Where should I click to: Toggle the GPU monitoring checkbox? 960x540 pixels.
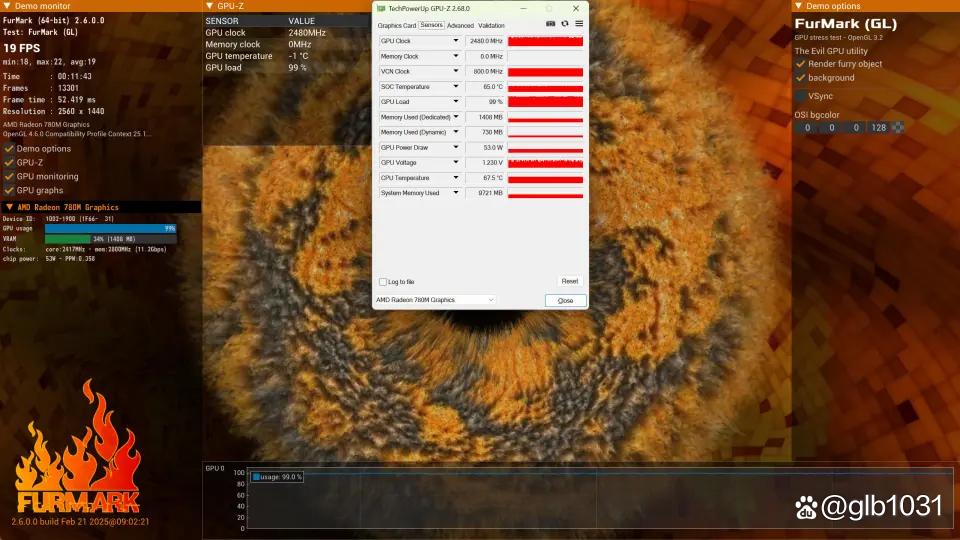pos(9,176)
